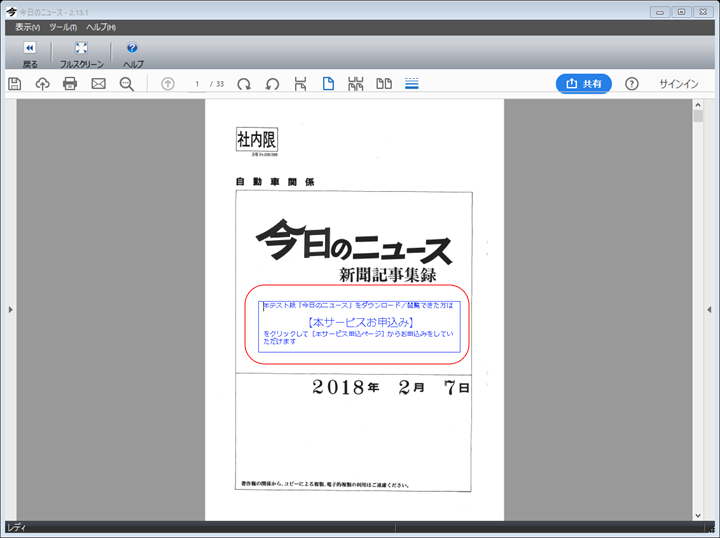Toggle continuous scrolling mode
Image resolution: width=720 pixels, height=538 pixels.
tap(412, 84)
